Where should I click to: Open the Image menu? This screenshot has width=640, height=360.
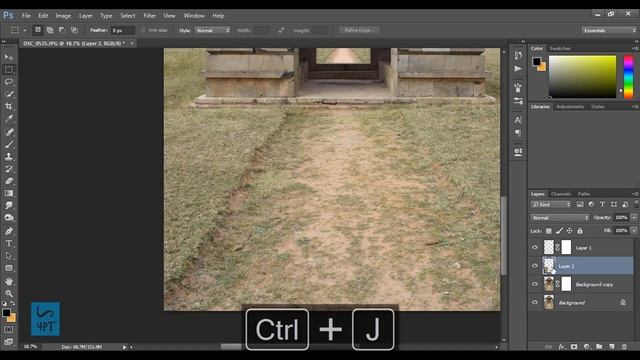tap(63, 16)
